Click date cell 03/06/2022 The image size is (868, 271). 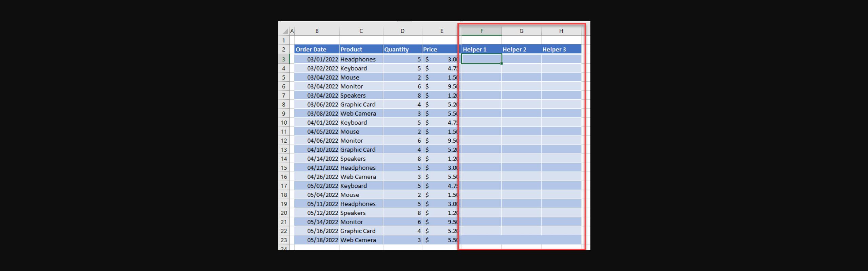[x=317, y=105]
